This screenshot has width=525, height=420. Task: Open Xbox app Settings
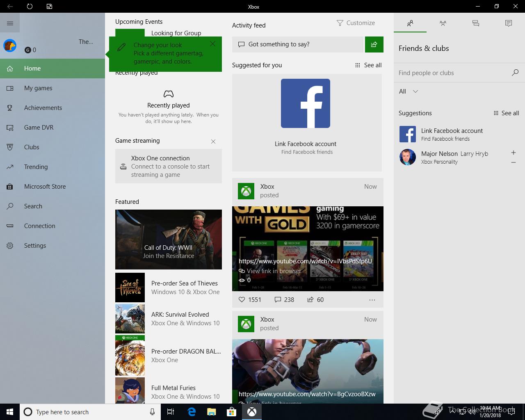tap(52, 246)
